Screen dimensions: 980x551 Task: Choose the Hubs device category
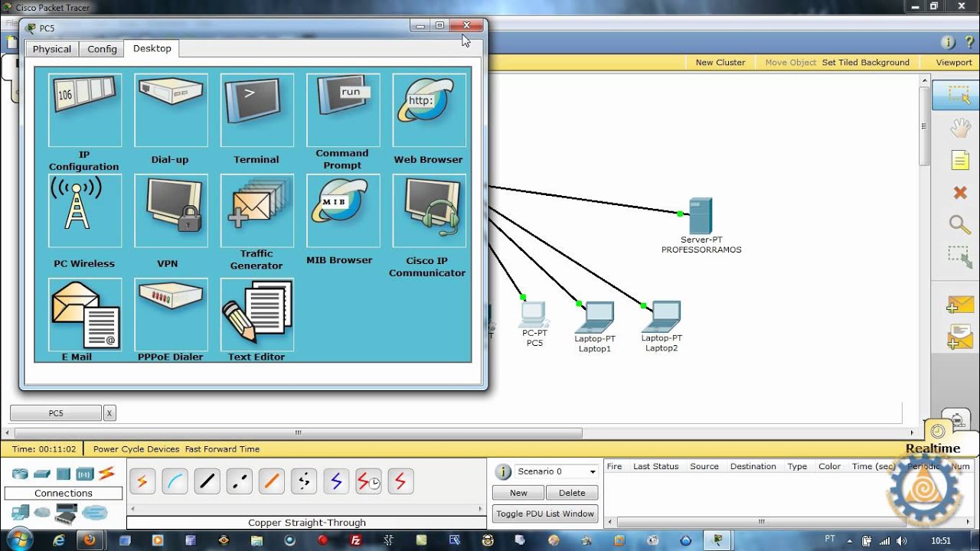click(64, 474)
